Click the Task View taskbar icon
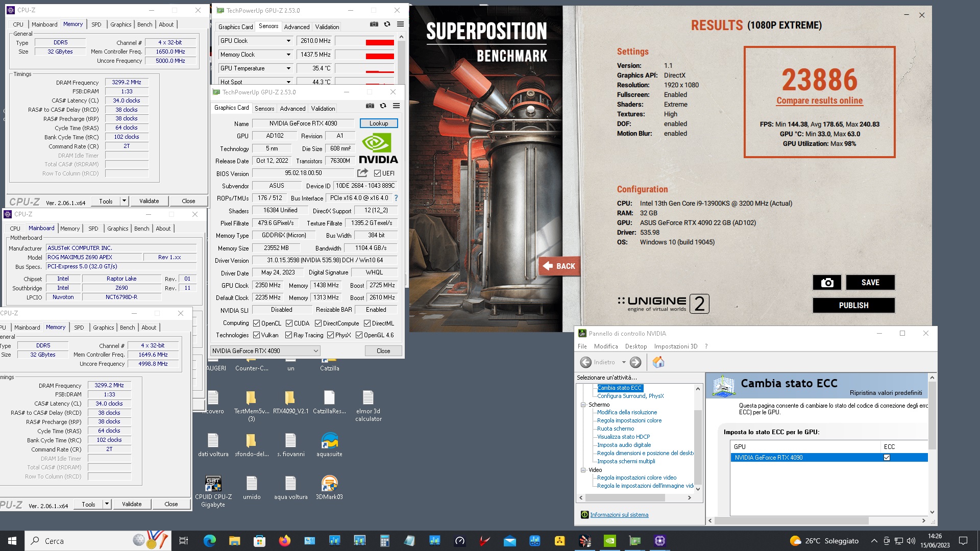Viewport: 980px width, 551px height. pos(184,541)
